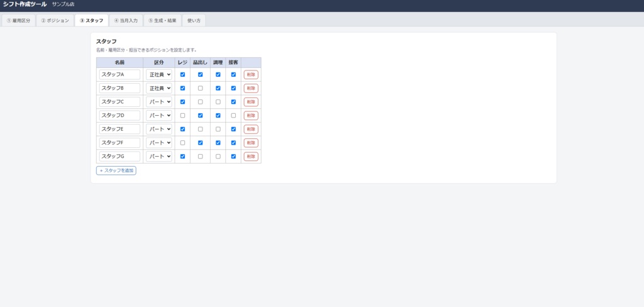This screenshot has height=307, width=644.
Task: Click the スタッフF name field
Action: [119, 143]
